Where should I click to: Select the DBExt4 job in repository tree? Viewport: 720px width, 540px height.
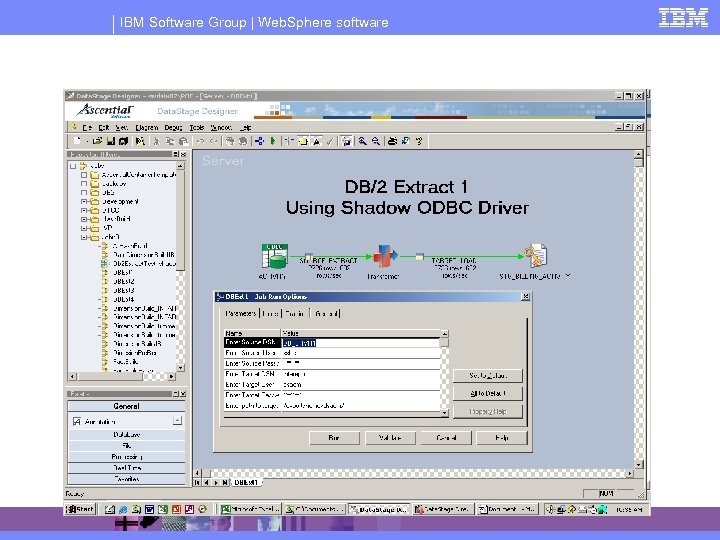coord(124,299)
